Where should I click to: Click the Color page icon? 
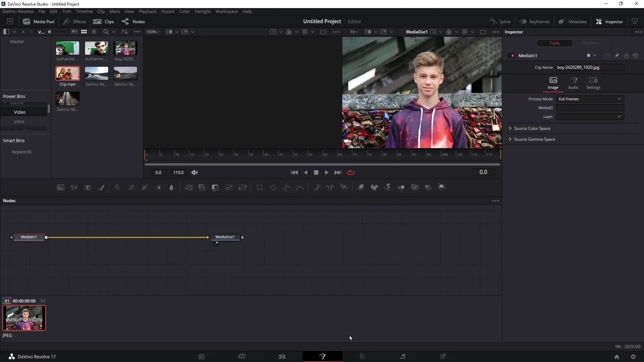pos(362,357)
